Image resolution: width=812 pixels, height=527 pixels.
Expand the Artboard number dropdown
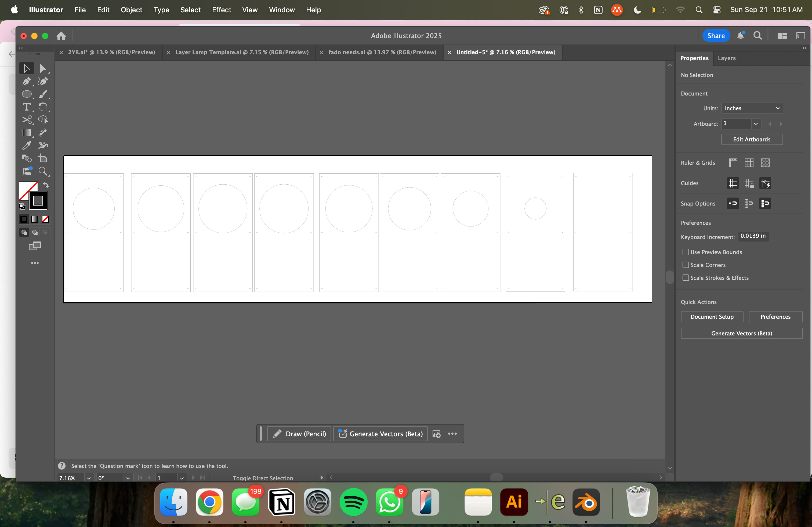point(755,124)
